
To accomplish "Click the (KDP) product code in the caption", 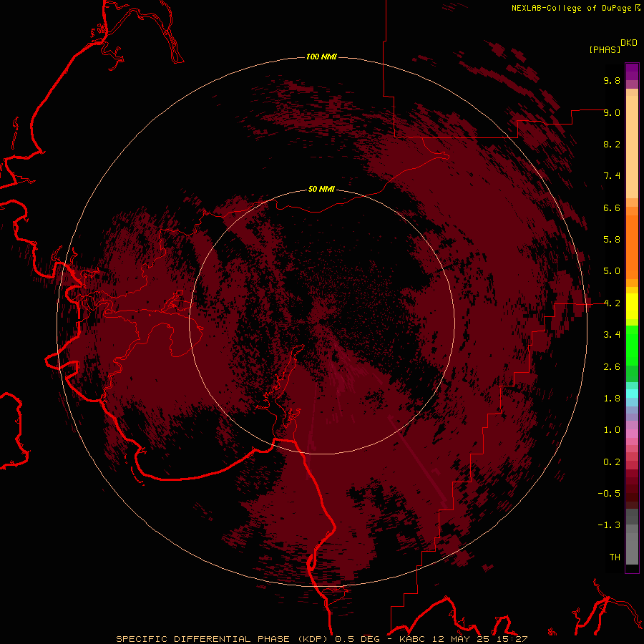I will click(313, 639).
